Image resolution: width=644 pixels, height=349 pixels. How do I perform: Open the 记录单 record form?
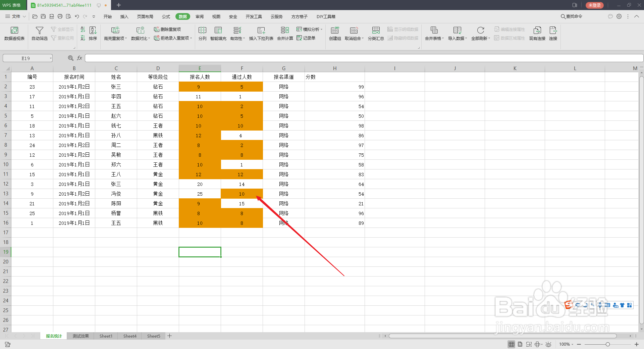tap(306, 38)
